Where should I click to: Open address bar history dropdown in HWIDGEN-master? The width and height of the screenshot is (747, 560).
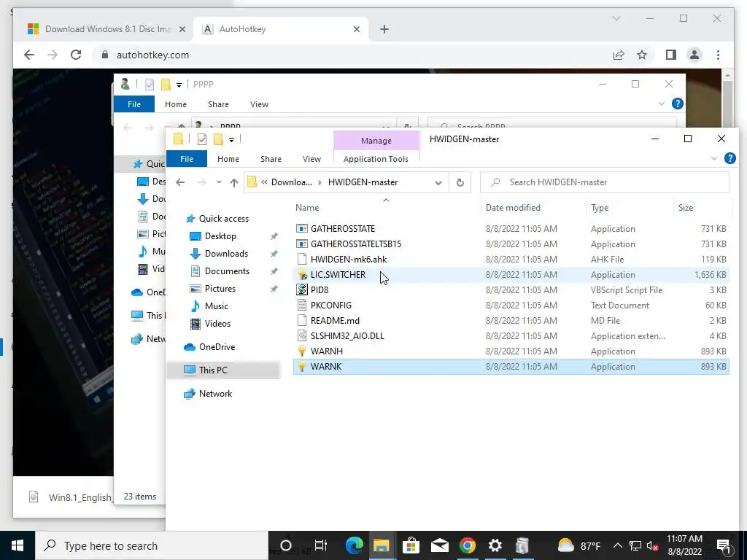click(438, 182)
